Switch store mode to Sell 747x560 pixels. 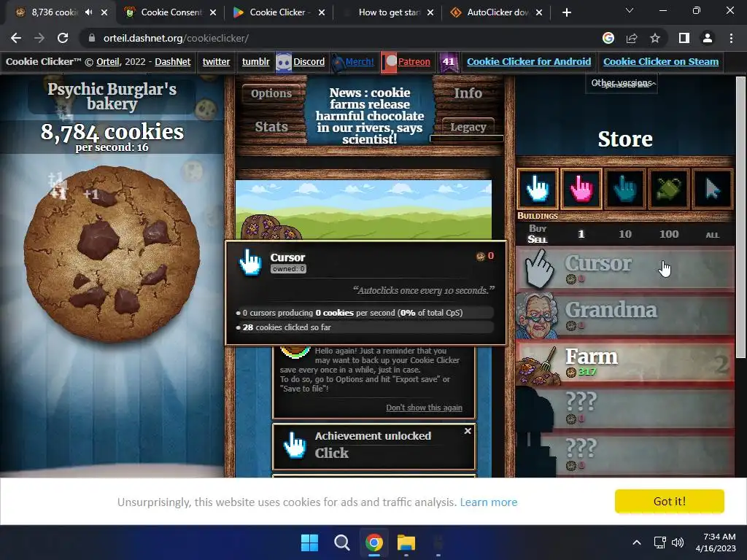click(538, 239)
